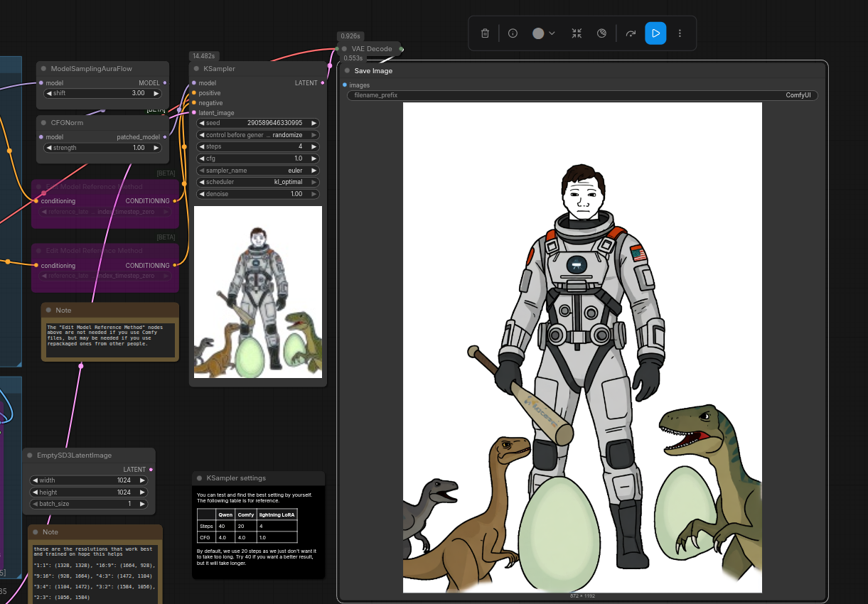Toggle collapse dot on KSampler node
The height and width of the screenshot is (604, 868).
pyautogui.click(x=196, y=69)
